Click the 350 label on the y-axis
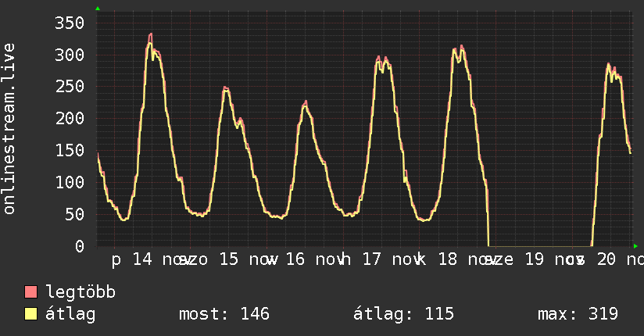The width and height of the screenshot is (644, 336). coord(68,23)
